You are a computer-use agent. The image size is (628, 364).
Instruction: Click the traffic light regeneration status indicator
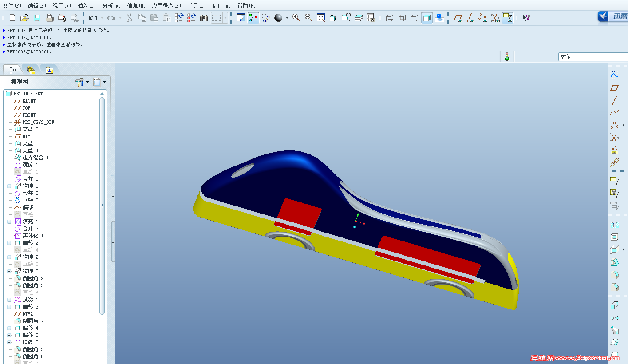pos(507,56)
